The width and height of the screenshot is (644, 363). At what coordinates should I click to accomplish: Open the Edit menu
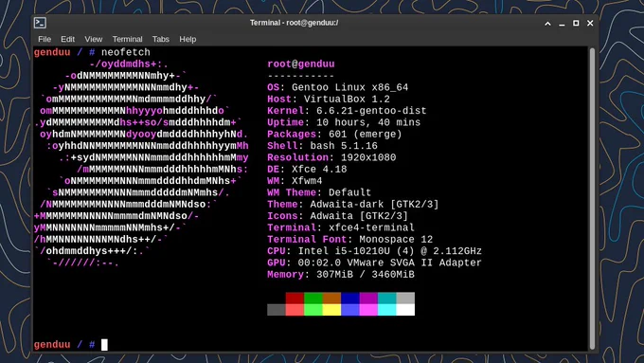(x=68, y=39)
